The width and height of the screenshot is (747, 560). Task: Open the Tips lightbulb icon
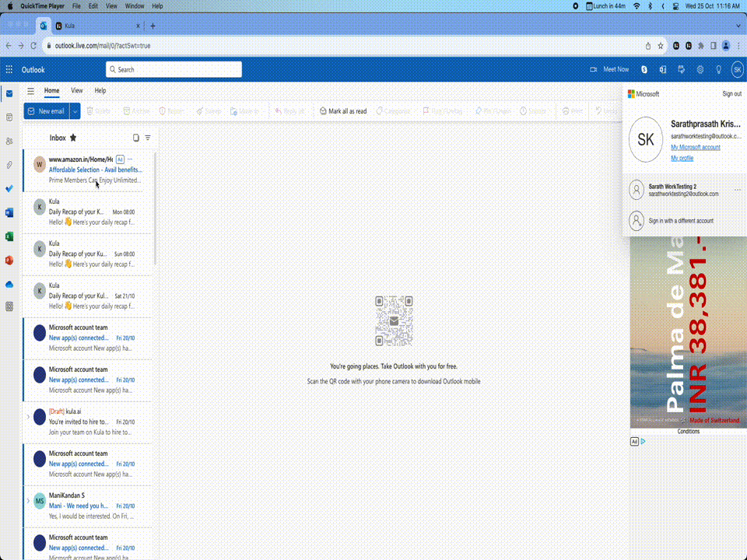click(718, 69)
